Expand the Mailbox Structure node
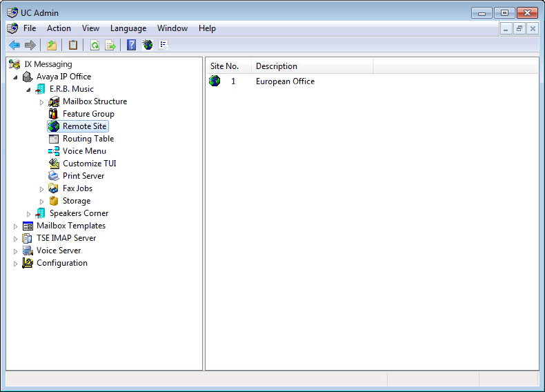This screenshot has width=545, height=392. (41, 102)
